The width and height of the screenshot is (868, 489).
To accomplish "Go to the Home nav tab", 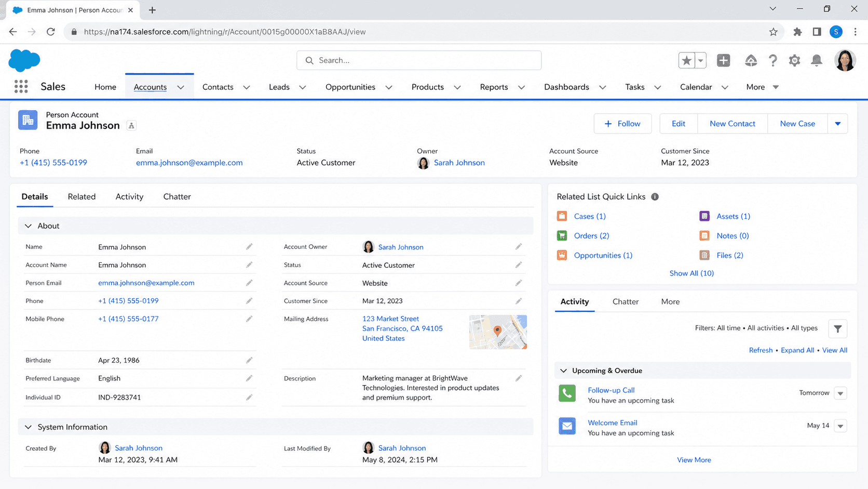I will pos(105,87).
